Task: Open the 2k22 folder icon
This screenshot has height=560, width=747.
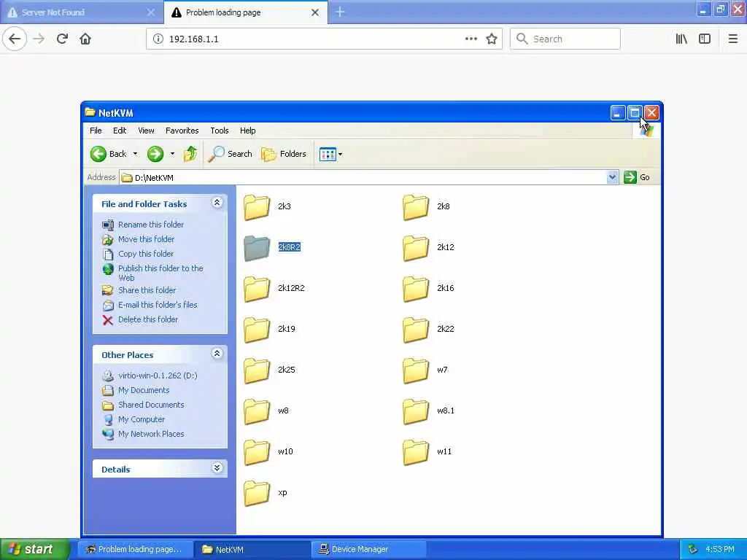Action: click(x=416, y=330)
